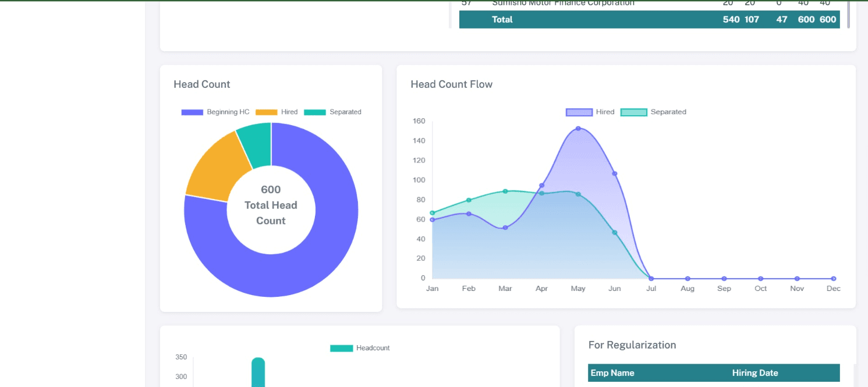Click the Jan x-axis label

coord(433,289)
